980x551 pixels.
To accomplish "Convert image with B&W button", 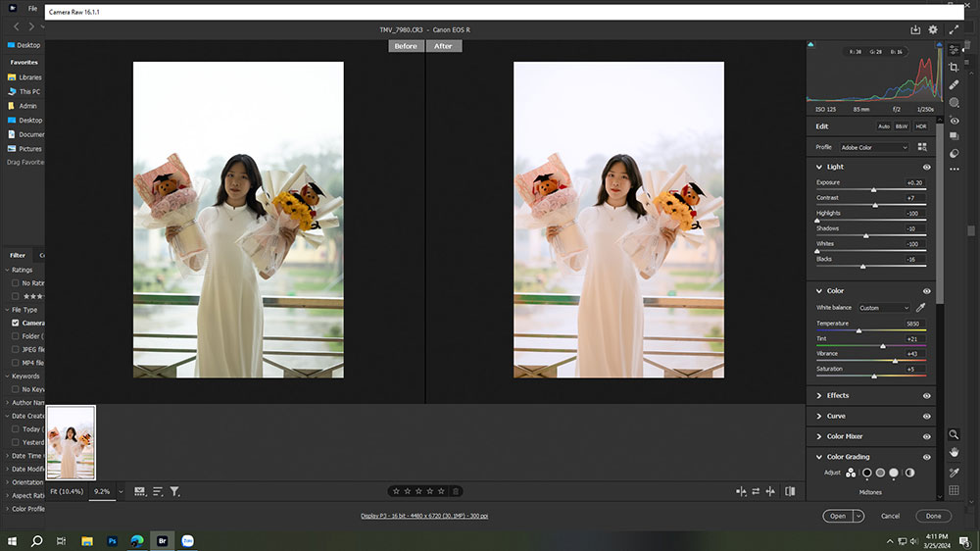I will click(902, 126).
